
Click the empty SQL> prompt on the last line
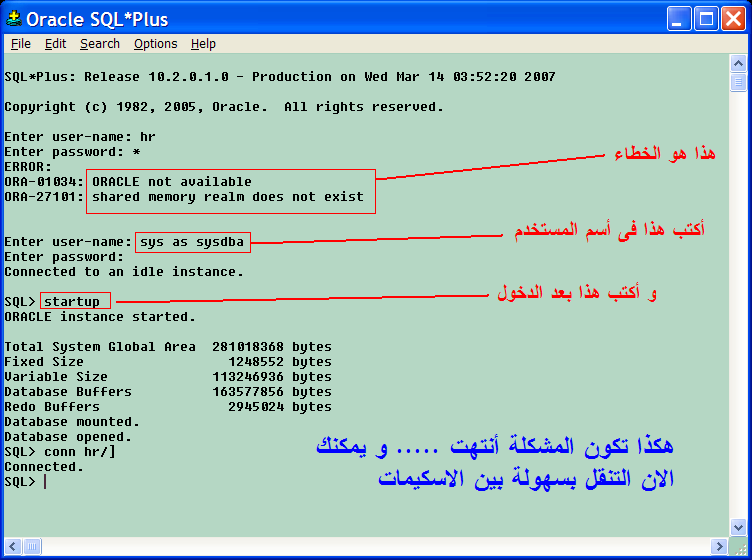click(x=45, y=482)
